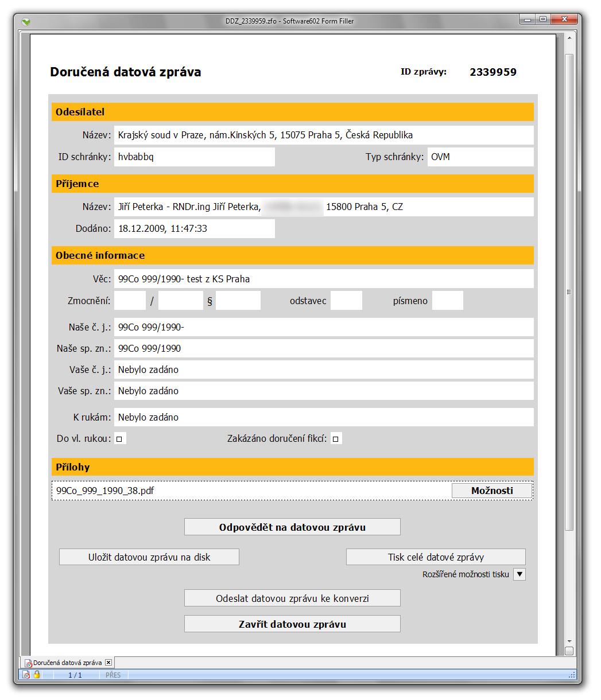Click the vertical scrollbar thumb

point(569,291)
